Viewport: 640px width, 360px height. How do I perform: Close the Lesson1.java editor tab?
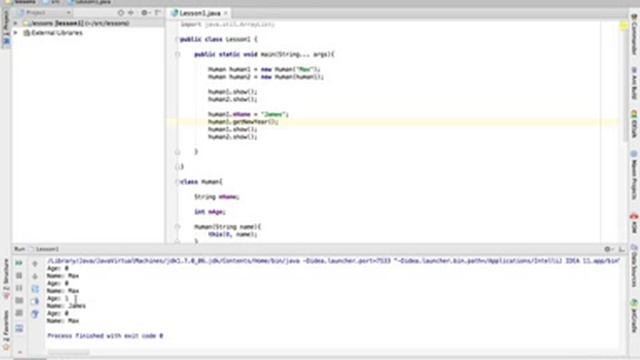click(x=225, y=13)
